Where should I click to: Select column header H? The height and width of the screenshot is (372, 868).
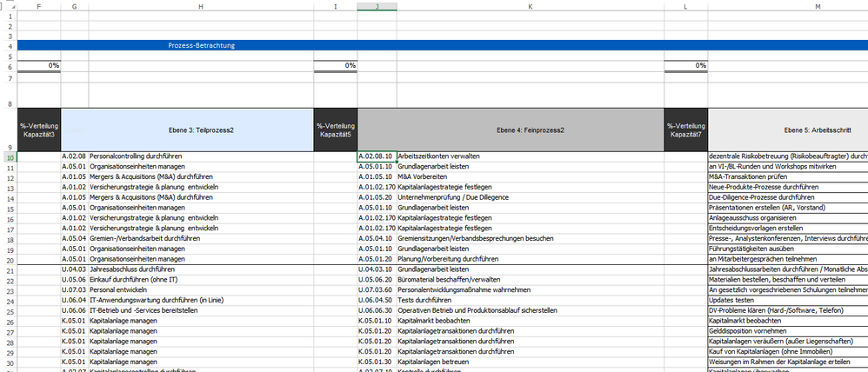point(201,7)
